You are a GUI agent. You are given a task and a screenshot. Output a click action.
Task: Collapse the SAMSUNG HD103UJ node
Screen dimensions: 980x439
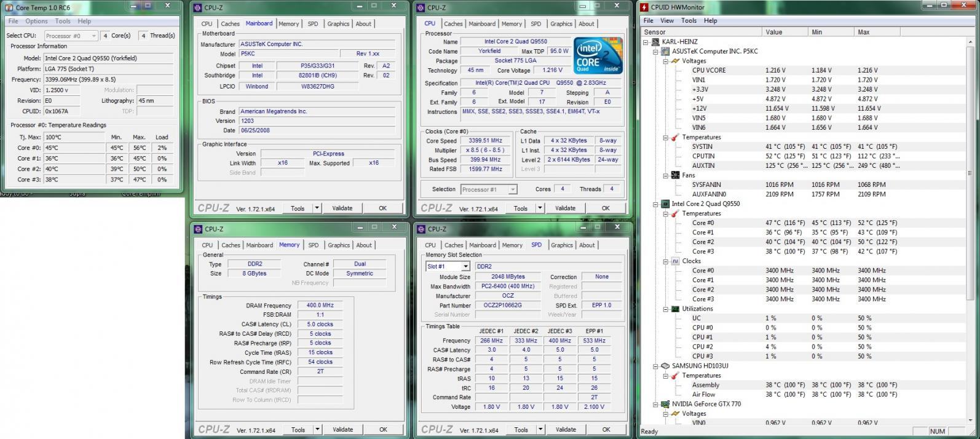(656, 366)
